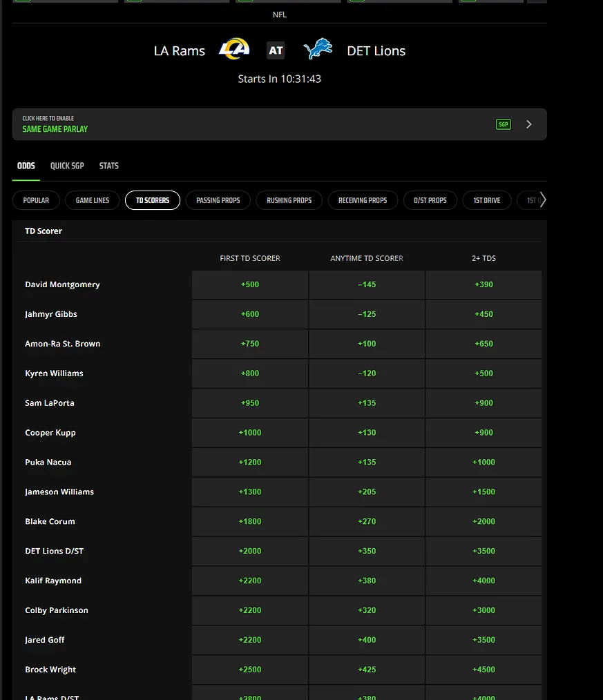Image resolution: width=603 pixels, height=700 pixels.
Task: Pick Jahmyr Gibbs anytime TD −125
Action: 367,314
